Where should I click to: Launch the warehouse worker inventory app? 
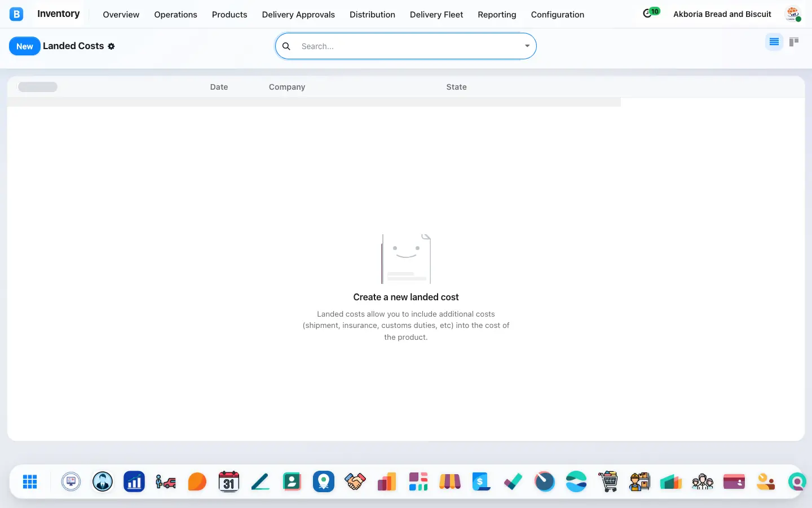tap(639, 481)
